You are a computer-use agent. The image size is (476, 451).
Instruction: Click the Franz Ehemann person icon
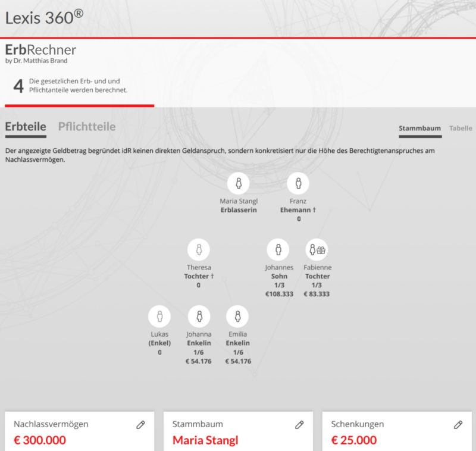[297, 183]
